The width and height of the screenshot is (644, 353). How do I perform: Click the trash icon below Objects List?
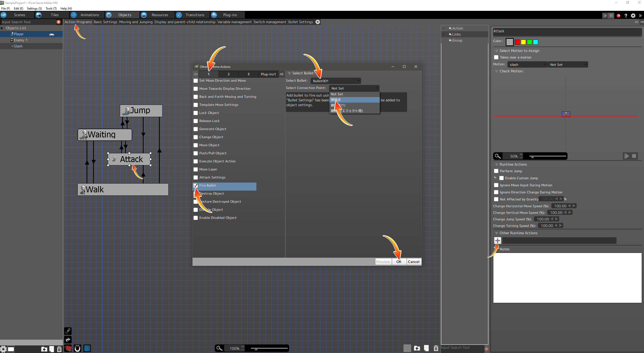click(59, 349)
